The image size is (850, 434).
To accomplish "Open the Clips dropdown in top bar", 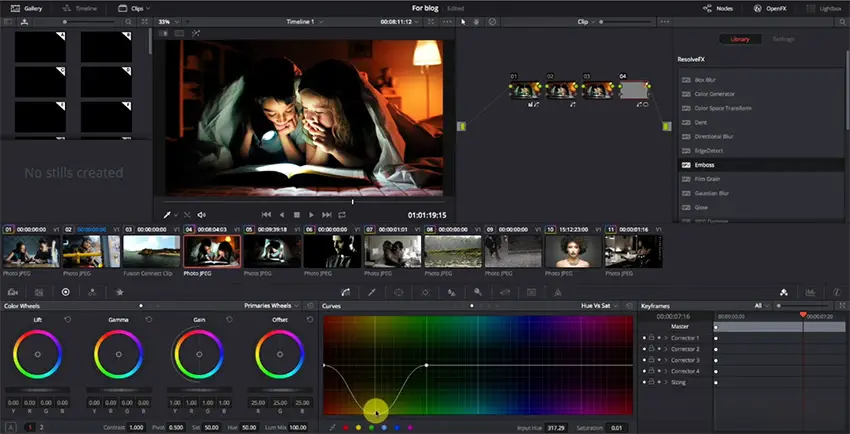I will [134, 8].
